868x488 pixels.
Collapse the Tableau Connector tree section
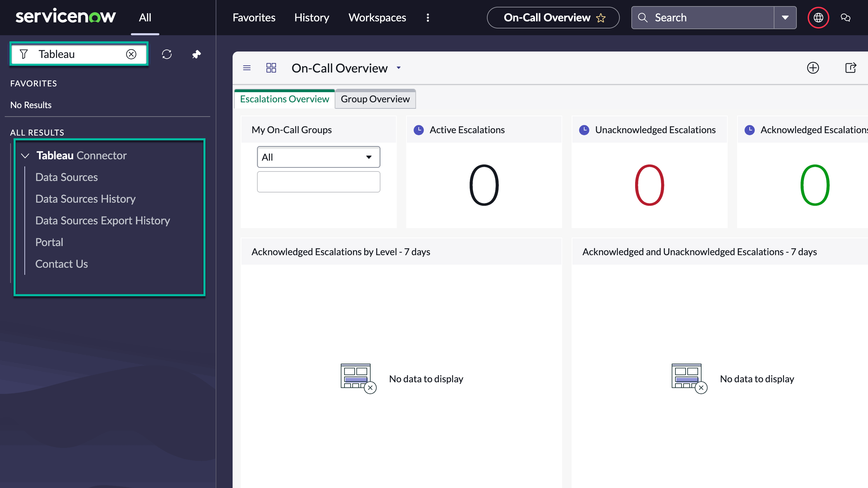click(24, 156)
